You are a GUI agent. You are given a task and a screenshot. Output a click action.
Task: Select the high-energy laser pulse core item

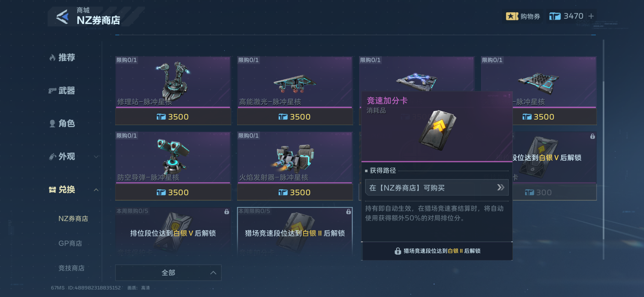pos(295,82)
